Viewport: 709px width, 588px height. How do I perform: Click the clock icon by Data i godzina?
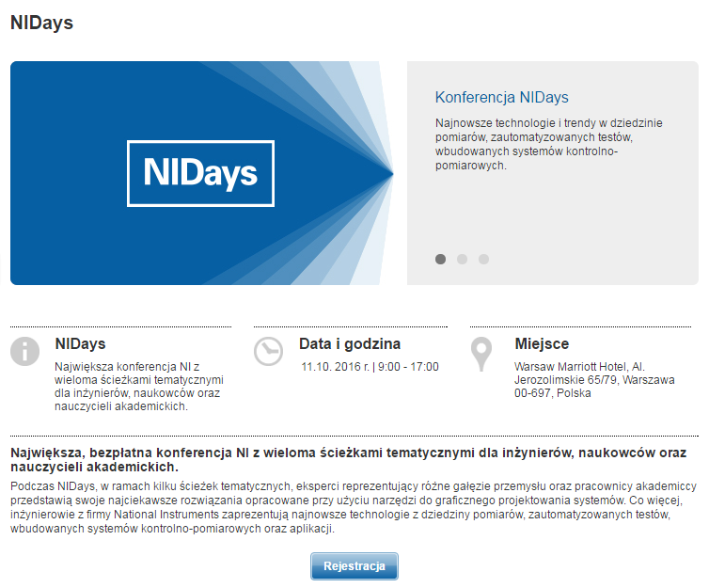pos(269,351)
